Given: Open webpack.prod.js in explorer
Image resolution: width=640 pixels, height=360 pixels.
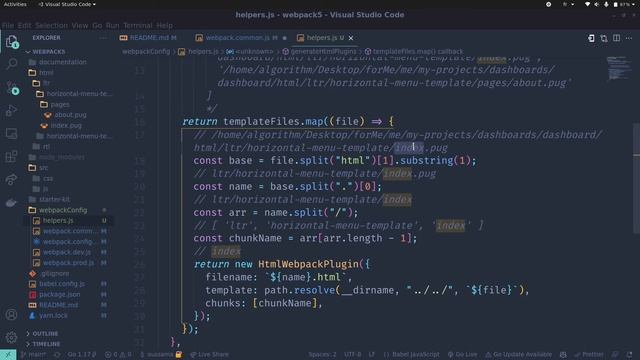Looking at the screenshot, I should 68,263.
